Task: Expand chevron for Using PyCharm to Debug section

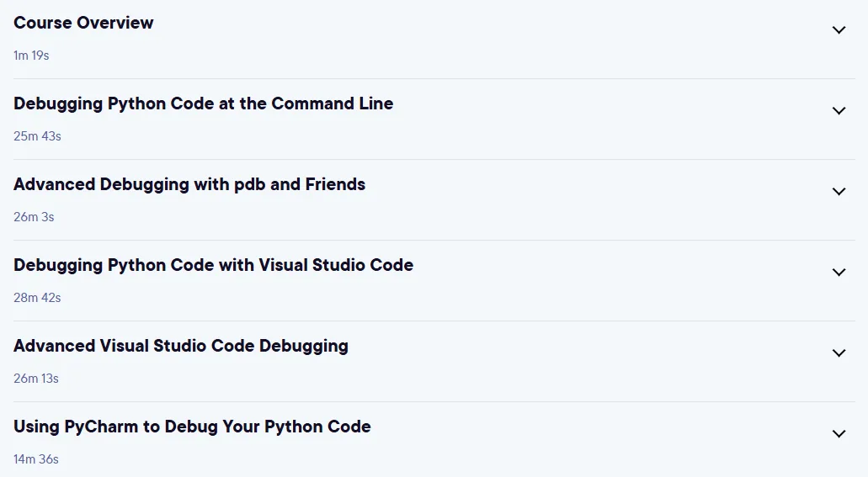Action: (x=839, y=434)
